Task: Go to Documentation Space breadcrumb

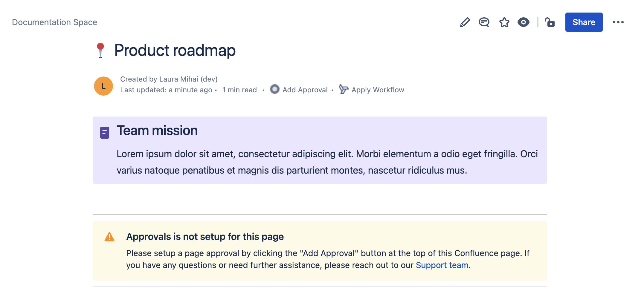Action: (x=54, y=22)
